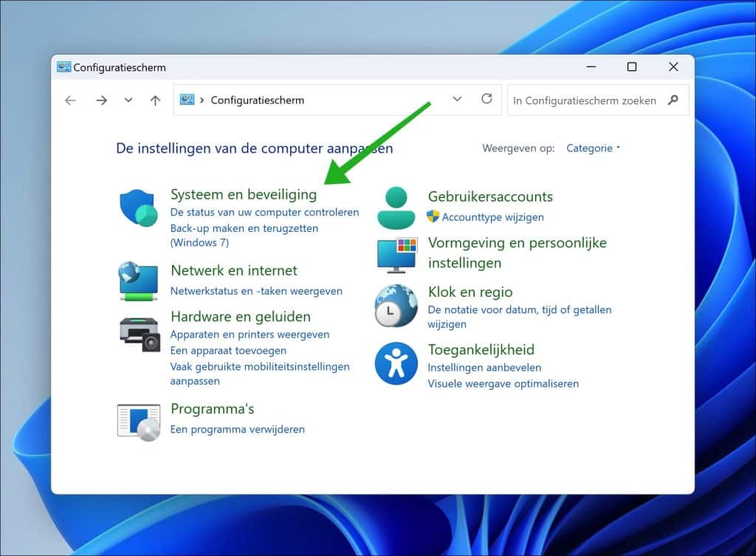756x556 pixels.
Task: Click Accounttype wijzigen link
Action: coord(492,217)
